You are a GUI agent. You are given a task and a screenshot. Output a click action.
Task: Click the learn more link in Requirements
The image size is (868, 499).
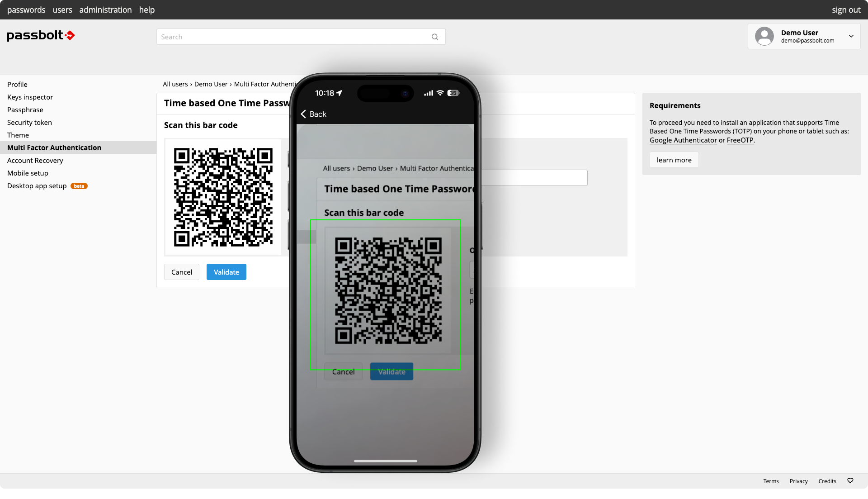[x=674, y=160]
